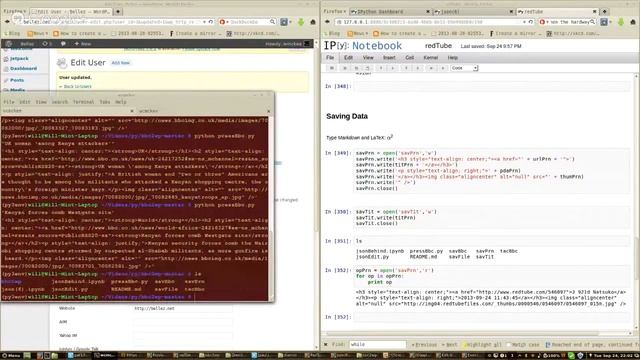The image size is (640, 360).
Task: Open a new tab in right Firefox window
Action: pyautogui.click(x=604, y=11)
